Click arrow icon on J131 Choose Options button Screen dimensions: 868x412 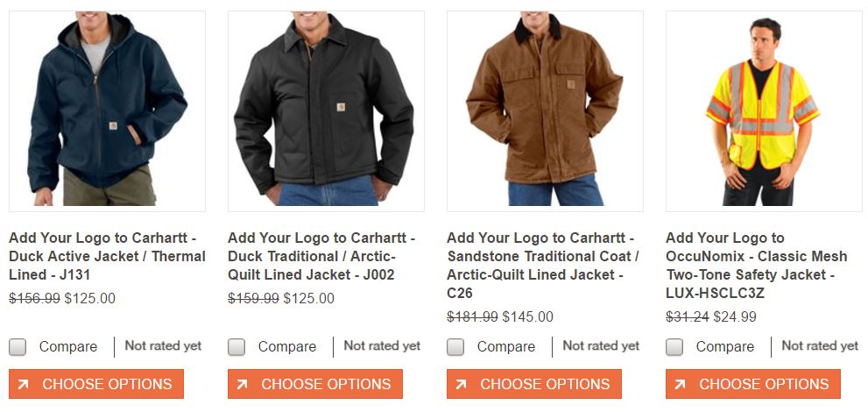(24, 384)
